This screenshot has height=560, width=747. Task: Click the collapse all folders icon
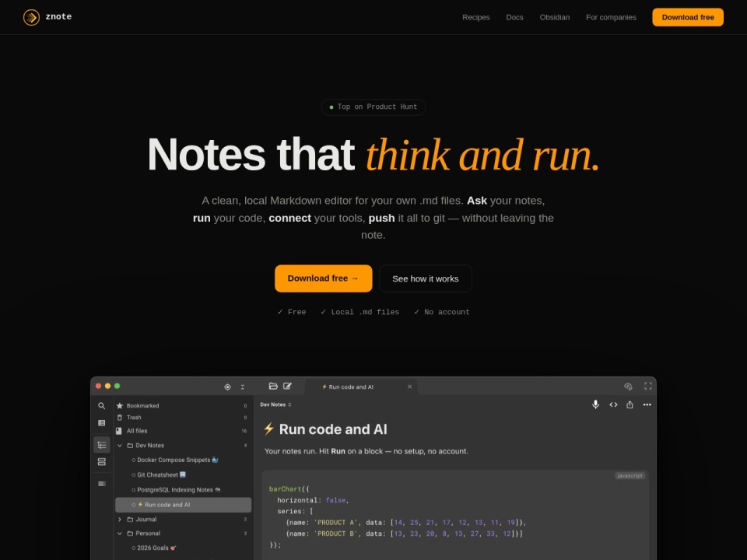243,387
